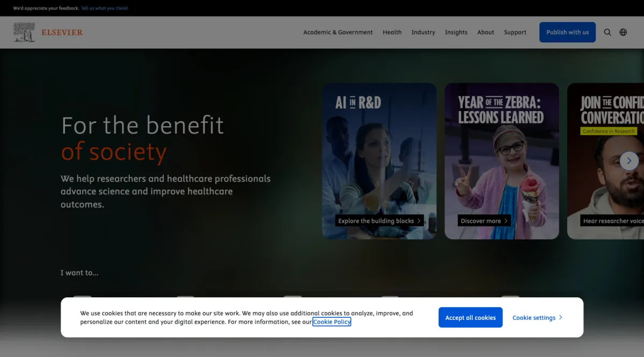
Task: Follow Tell us what you think link
Action: coord(105,8)
